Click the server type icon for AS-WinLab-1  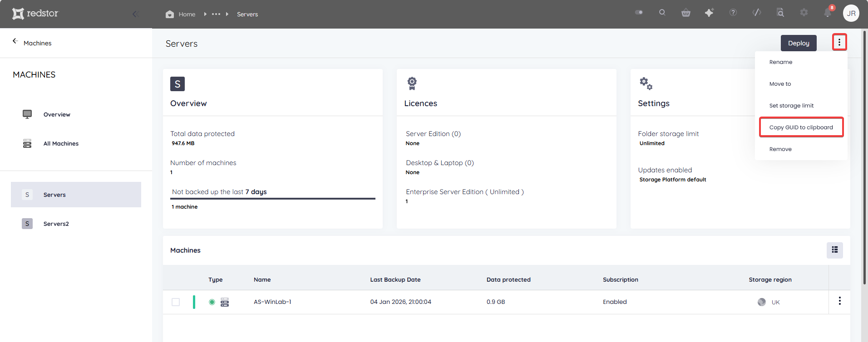pyautogui.click(x=225, y=302)
